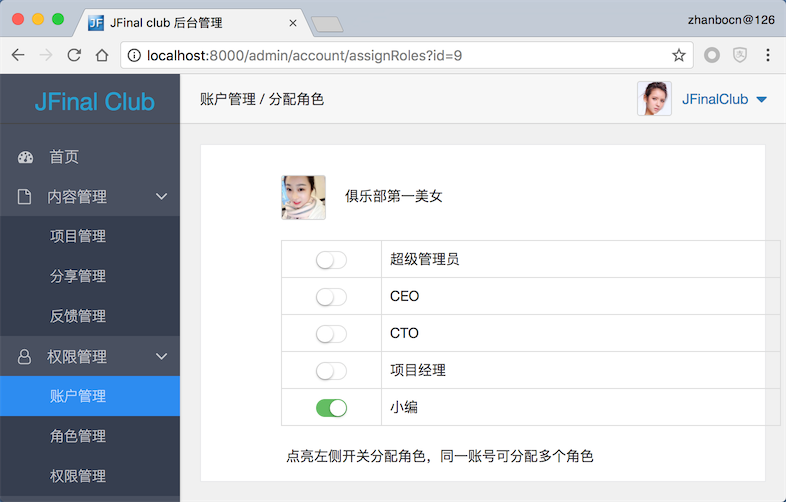Screen dimensions: 786x502
Task: Open a new browser tab
Action: [327, 24]
